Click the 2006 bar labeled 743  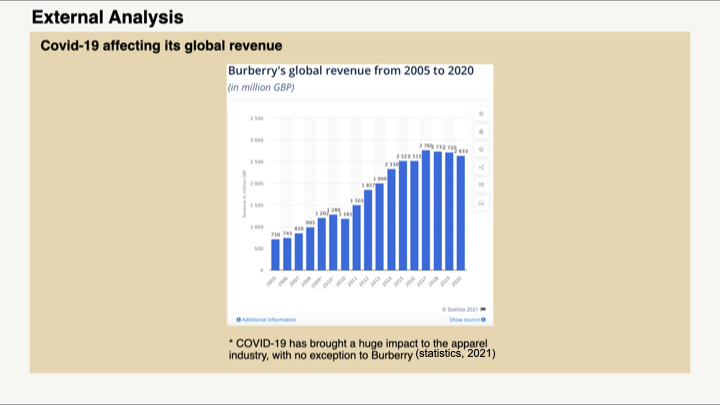click(287, 254)
